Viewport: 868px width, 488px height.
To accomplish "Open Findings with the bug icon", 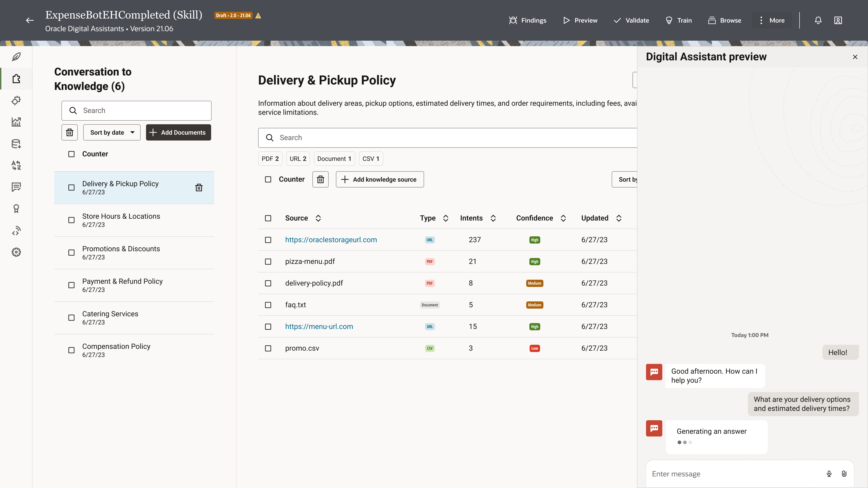I will pyautogui.click(x=527, y=20).
